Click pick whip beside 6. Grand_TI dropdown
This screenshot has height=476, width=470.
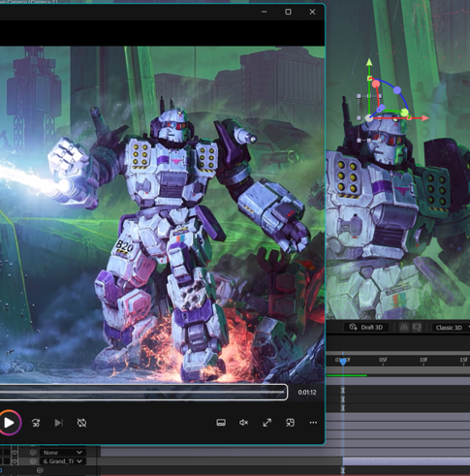click(33, 461)
